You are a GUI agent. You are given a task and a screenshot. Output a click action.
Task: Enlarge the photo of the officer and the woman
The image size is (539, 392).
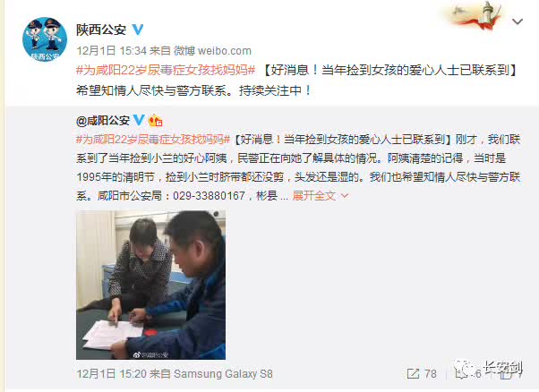click(x=151, y=285)
